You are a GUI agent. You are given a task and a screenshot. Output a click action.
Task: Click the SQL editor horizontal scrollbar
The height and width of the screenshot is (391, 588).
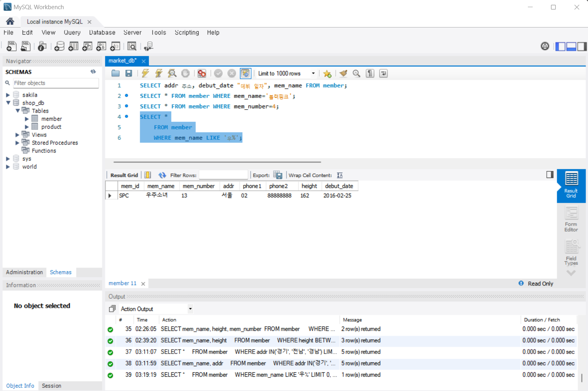tap(217, 162)
